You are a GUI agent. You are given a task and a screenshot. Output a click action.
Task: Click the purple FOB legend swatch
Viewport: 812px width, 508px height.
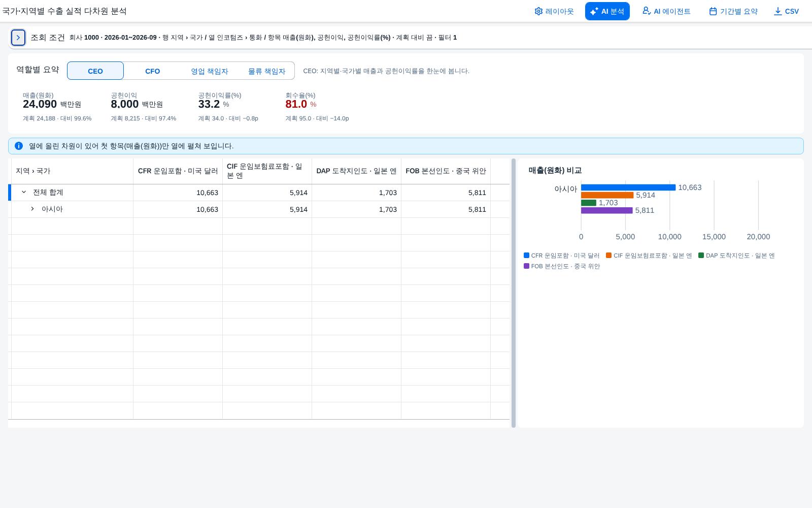coord(526,266)
